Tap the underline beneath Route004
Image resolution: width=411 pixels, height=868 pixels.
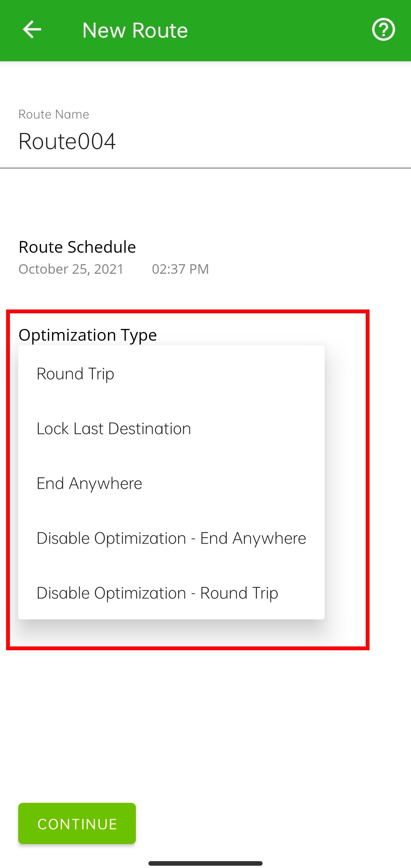click(205, 168)
